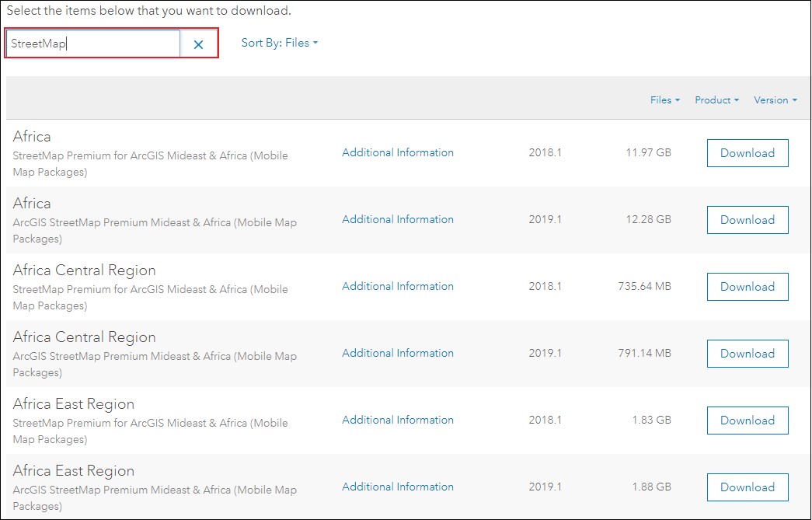Select the Africa title in the 12.28 GB row
This screenshot has height=520, width=812.
[32, 203]
